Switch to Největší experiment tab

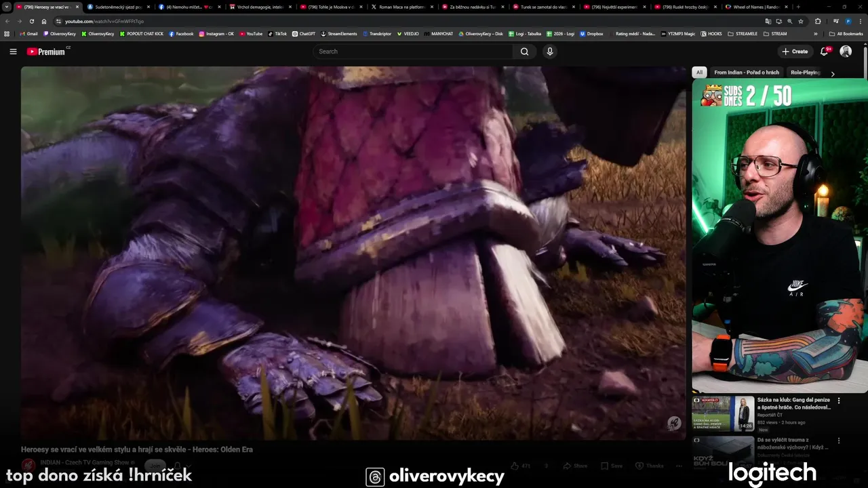point(614,7)
